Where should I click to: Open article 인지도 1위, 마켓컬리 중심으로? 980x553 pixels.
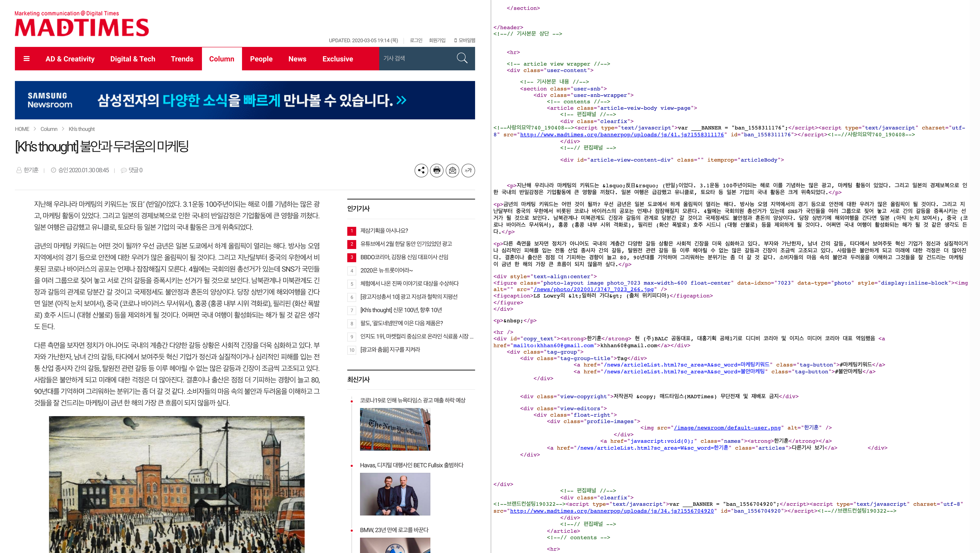click(x=416, y=336)
